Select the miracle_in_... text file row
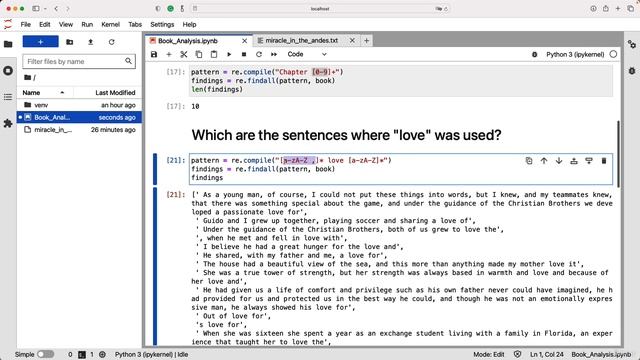 79,130
